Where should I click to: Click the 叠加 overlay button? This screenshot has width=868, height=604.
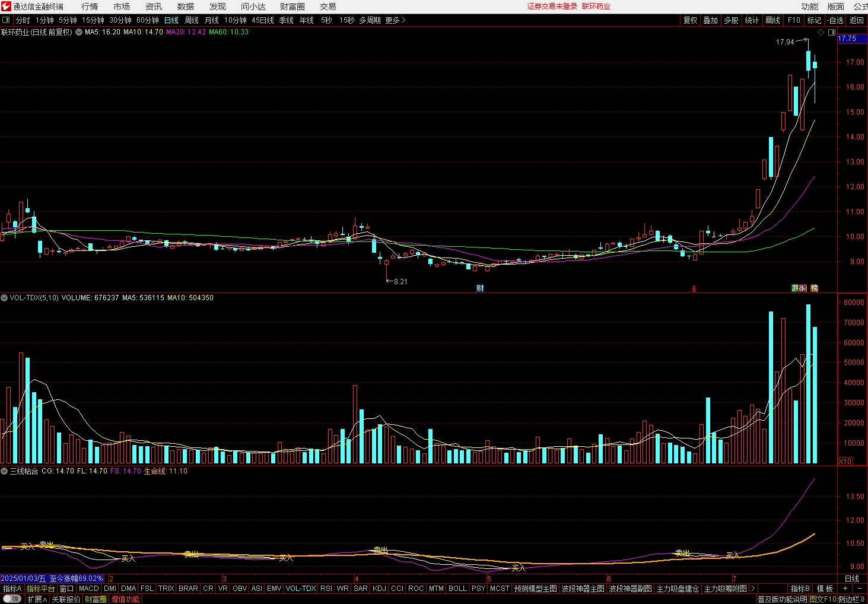tap(711, 20)
